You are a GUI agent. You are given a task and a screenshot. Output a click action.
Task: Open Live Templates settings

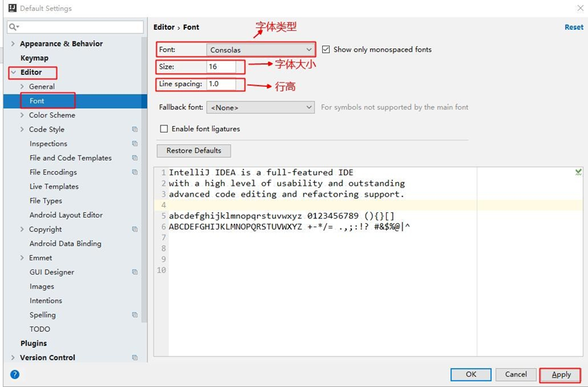(54, 186)
